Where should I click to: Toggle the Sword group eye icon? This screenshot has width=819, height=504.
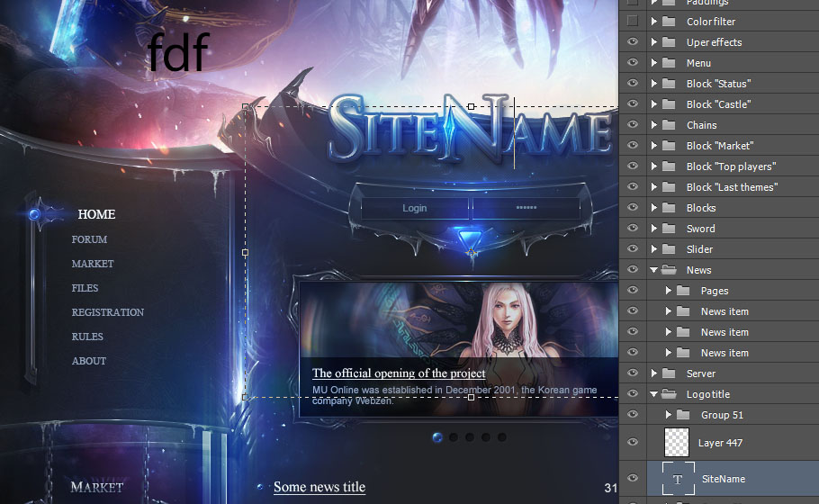click(632, 229)
